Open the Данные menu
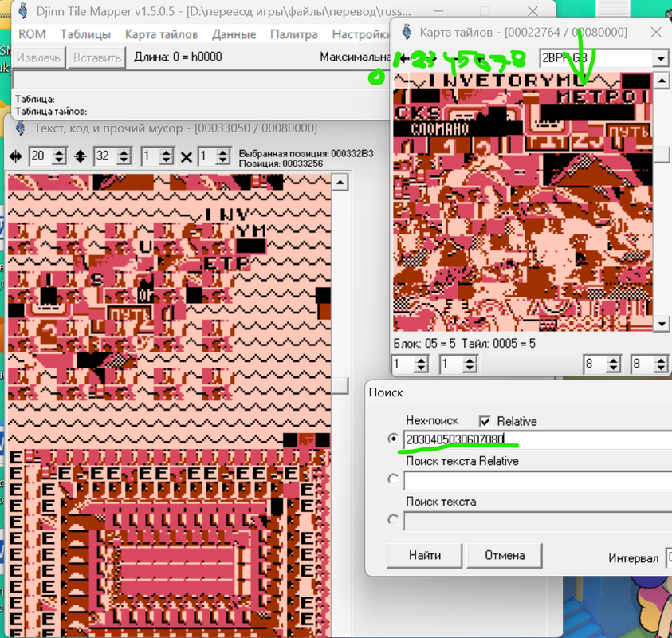 click(x=234, y=34)
